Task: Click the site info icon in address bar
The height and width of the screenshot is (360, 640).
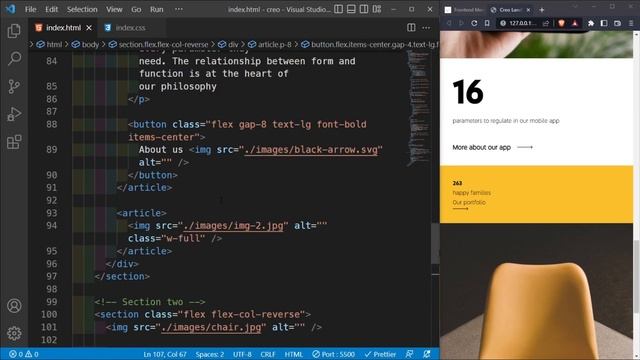Action: [x=503, y=23]
